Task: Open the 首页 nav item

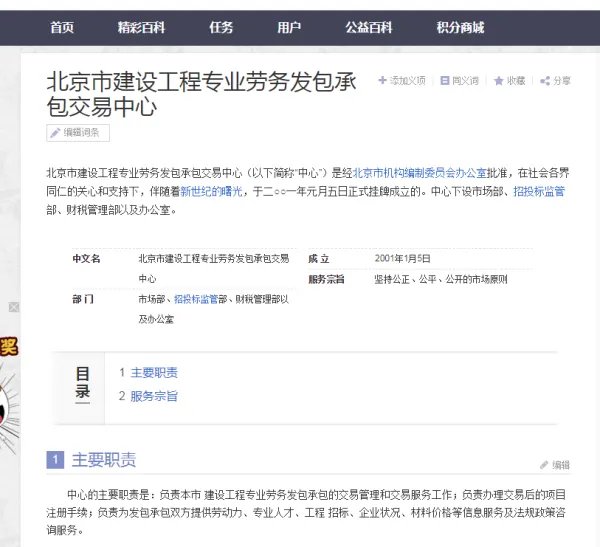Action: coord(62,28)
